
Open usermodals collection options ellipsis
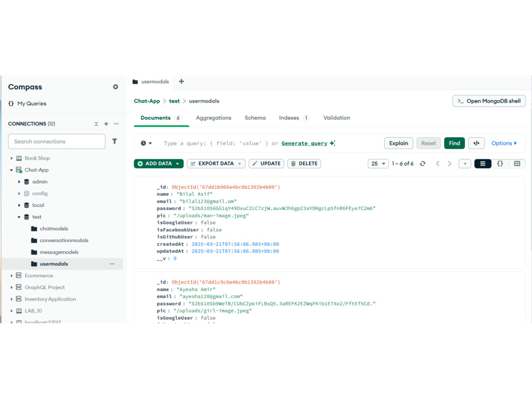coord(112,264)
